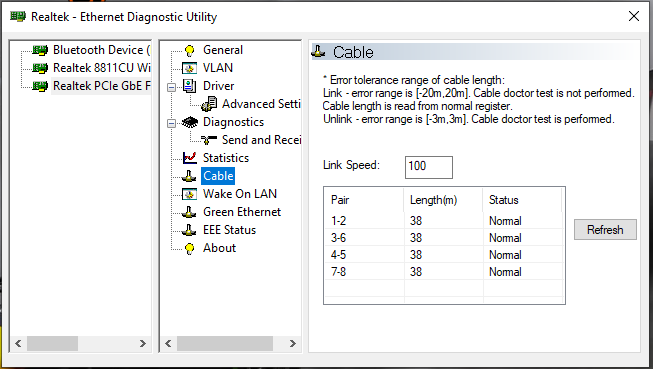The height and width of the screenshot is (369, 653).
Task: Click the EEE Status icon
Action: tap(189, 230)
